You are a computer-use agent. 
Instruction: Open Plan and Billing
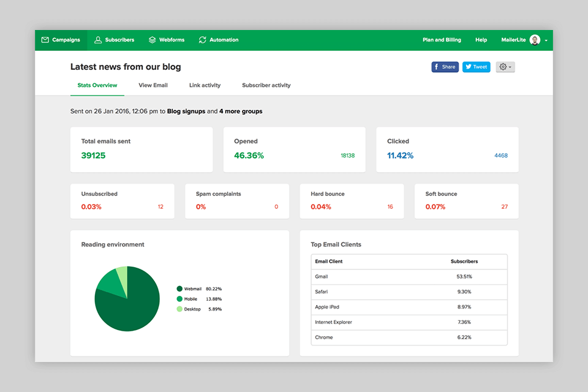point(442,40)
